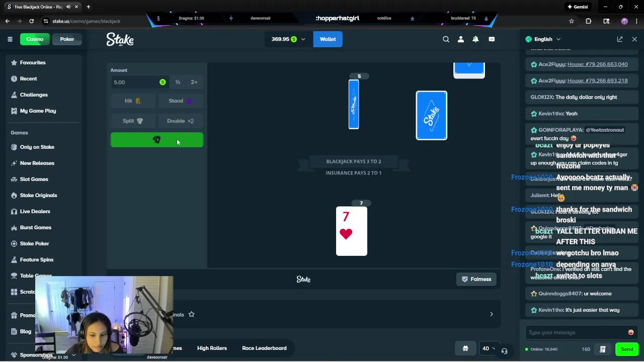Select High Rollers tab

coord(212,348)
